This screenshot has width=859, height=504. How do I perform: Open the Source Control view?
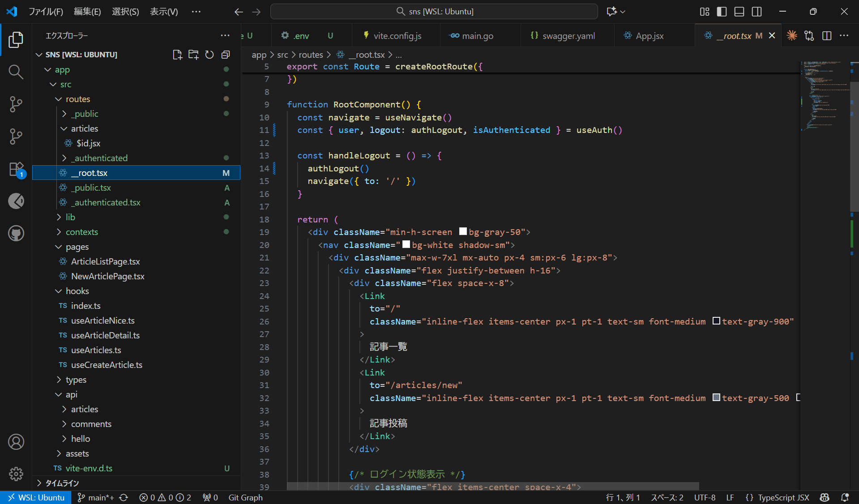pyautogui.click(x=16, y=104)
